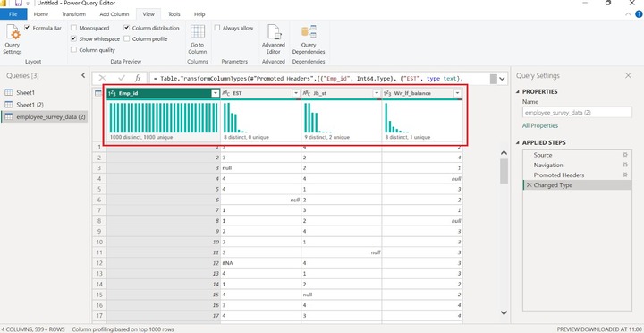Enable Column quality checkbox
Viewport: 644px width, 333px height.
pos(73,50)
